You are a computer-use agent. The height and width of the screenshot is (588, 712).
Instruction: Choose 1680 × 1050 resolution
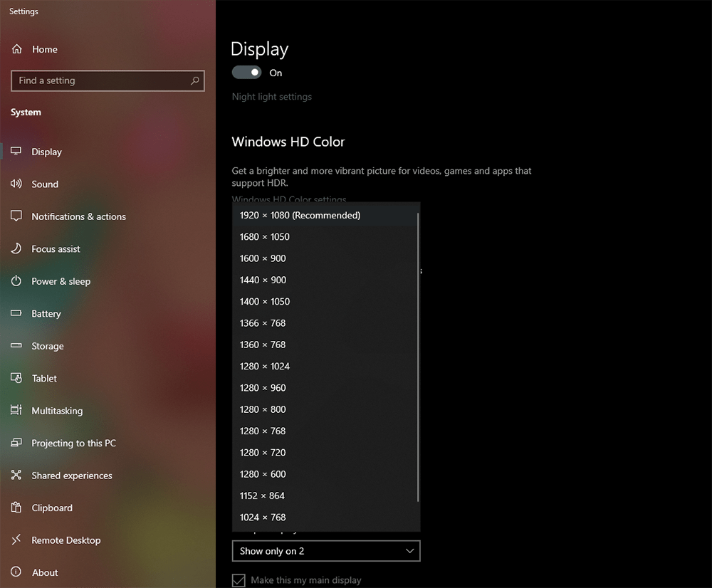pyautogui.click(x=326, y=236)
